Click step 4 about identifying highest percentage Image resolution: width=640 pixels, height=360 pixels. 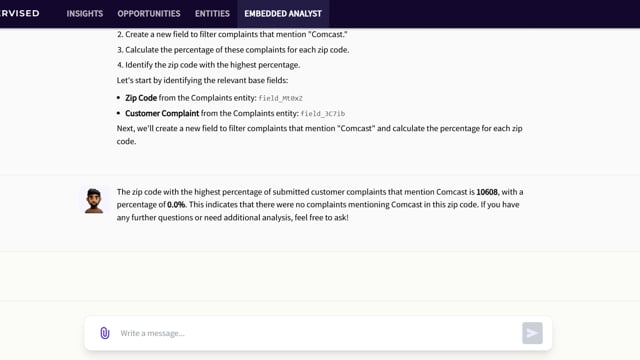[x=209, y=65]
